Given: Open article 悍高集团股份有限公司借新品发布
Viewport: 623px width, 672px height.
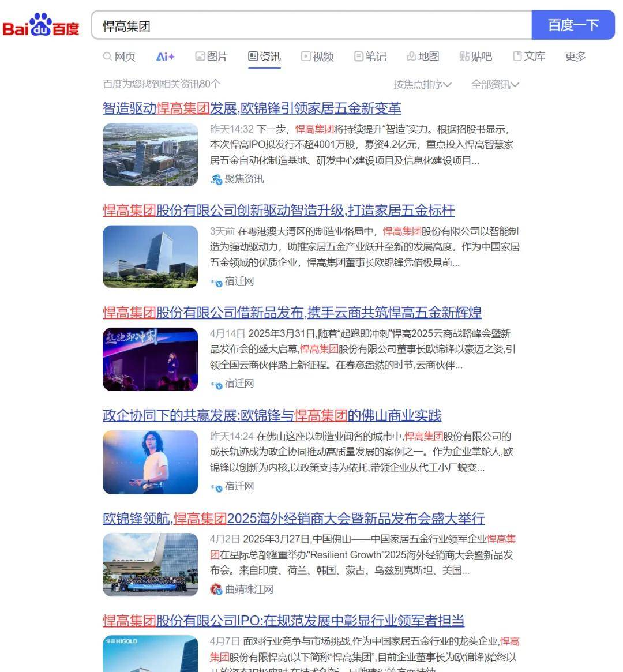Looking at the screenshot, I should (x=292, y=313).
